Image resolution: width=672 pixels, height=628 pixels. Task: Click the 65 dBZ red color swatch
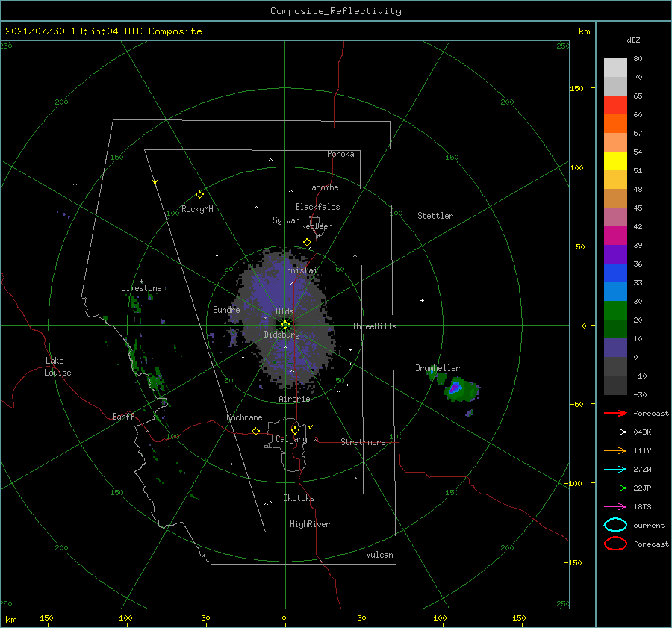615,105
